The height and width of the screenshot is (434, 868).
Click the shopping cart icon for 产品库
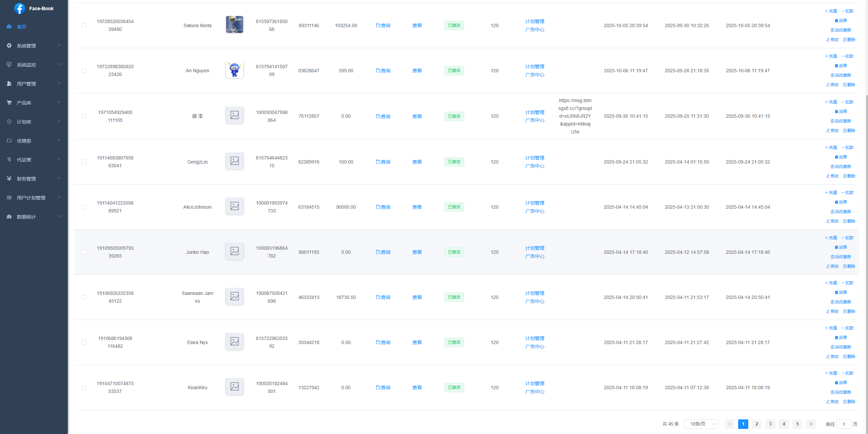coord(9,102)
